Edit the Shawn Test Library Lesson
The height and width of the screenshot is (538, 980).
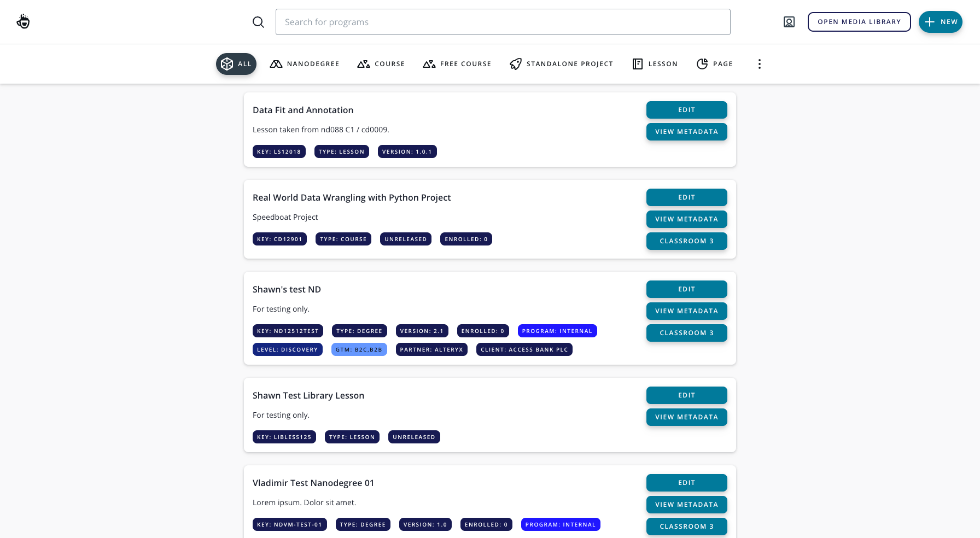tap(686, 395)
